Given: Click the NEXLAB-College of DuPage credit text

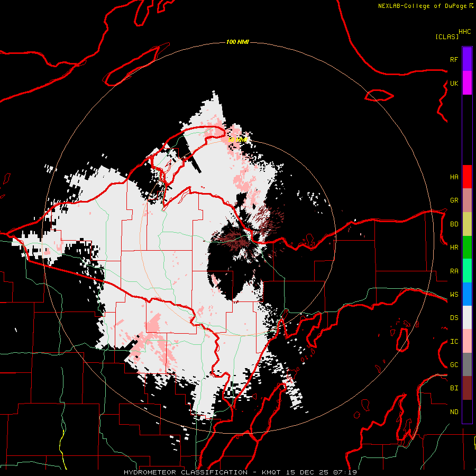Looking at the screenshot, I should 422,6.
